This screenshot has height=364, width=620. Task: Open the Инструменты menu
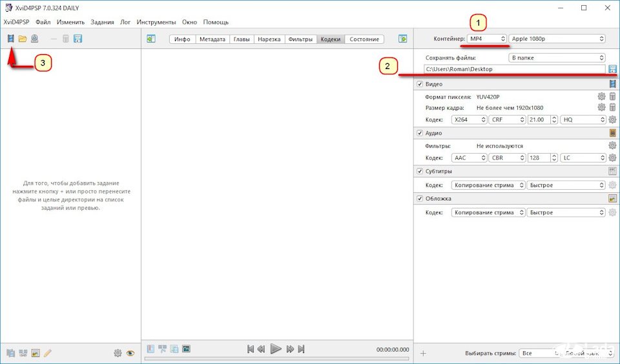pyautogui.click(x=156, y=22)
